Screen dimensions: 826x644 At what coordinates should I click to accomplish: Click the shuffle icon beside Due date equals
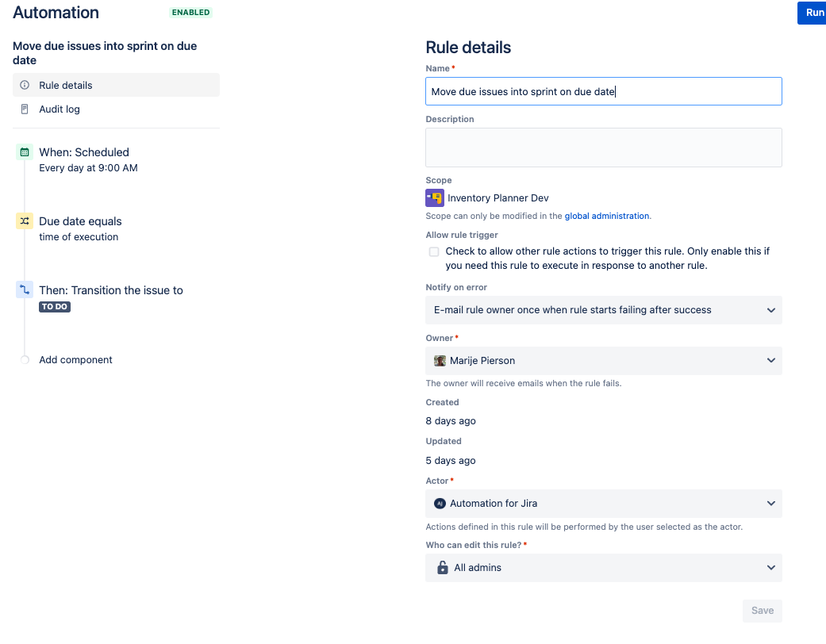pyautogui.click(x=25, y=221)
